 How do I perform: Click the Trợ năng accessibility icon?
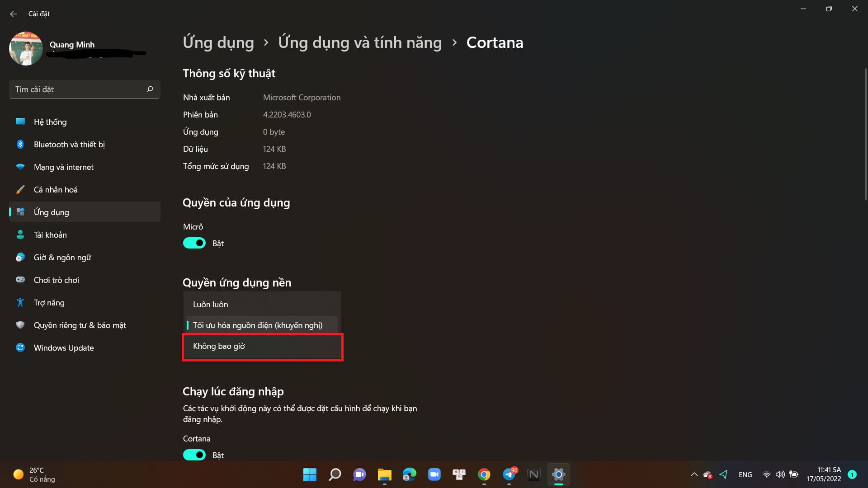(20, 302)
